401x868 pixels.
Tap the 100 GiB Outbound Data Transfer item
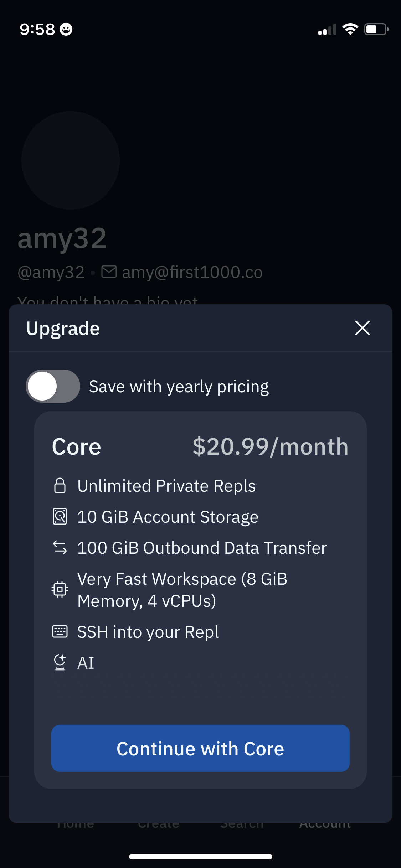coord(202,548)
